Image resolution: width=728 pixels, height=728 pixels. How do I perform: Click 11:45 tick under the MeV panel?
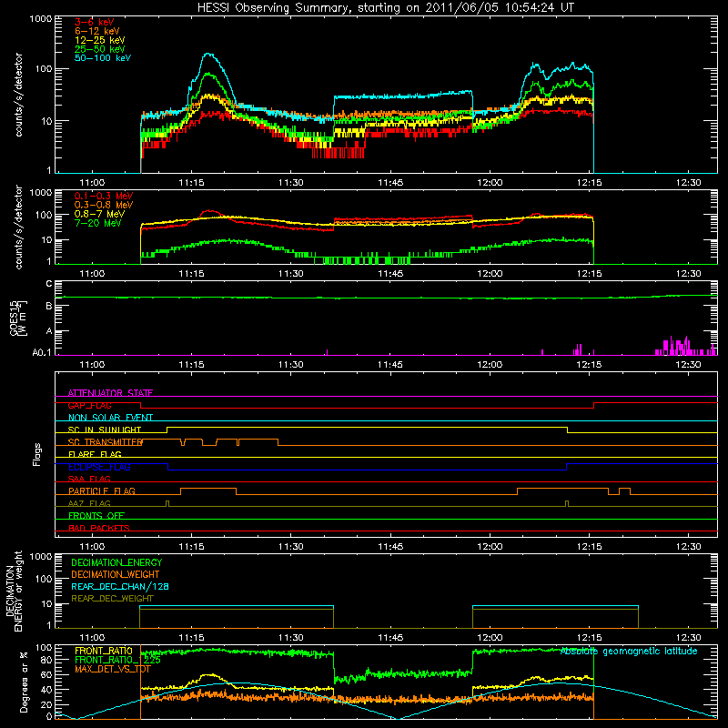point(390,274)
